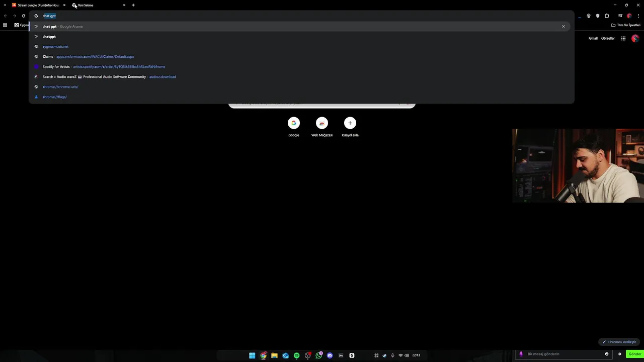644x362 pixels.
Task: Remove the 'chat gpt' suggestion with its X
Action: coord(563,26)
